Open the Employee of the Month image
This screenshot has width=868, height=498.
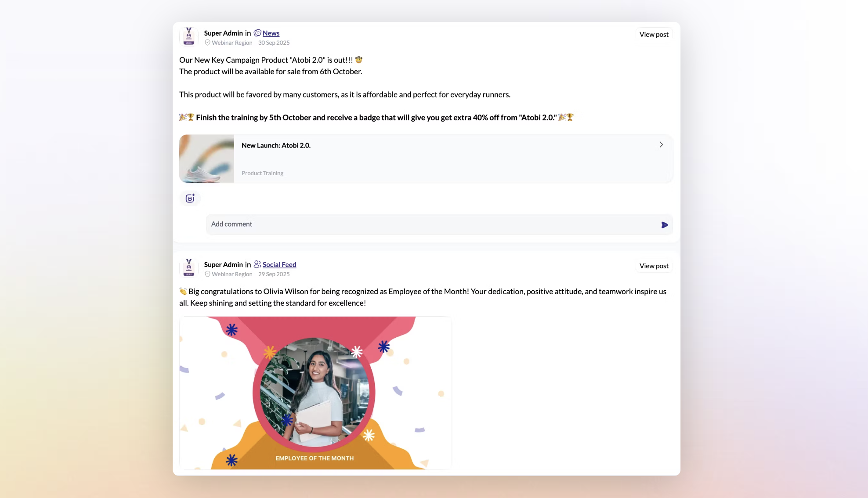click(315, 393)
